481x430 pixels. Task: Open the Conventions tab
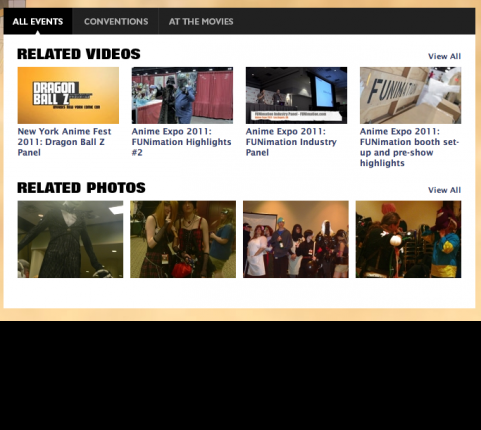point(116,21)
